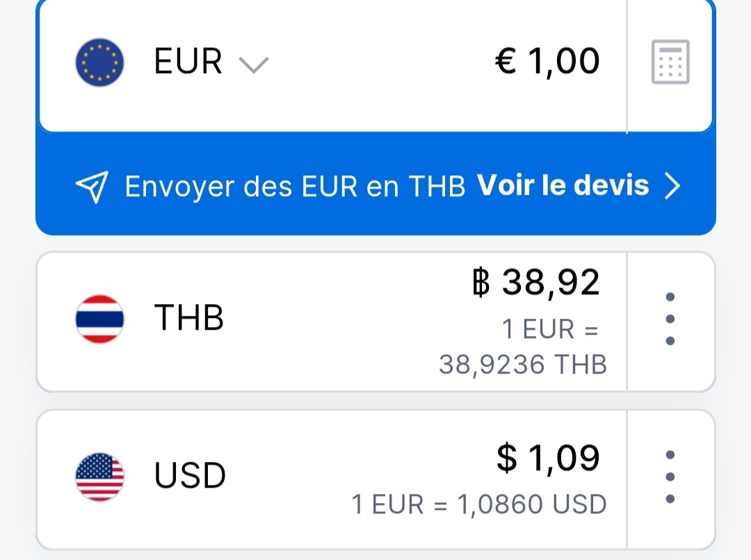Edit the 1,00 amount value
Image resolution: width=751 pixels, height=560 pixels.
coord(563,61)
